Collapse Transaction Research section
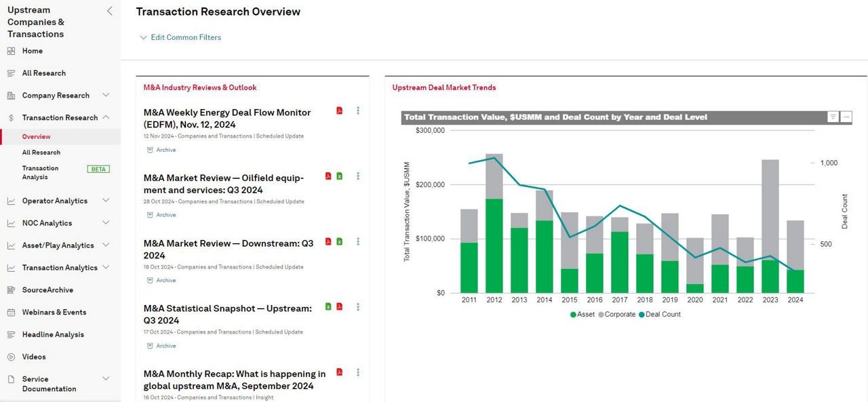Screen dimensions: 868x402 pos(106,117)
